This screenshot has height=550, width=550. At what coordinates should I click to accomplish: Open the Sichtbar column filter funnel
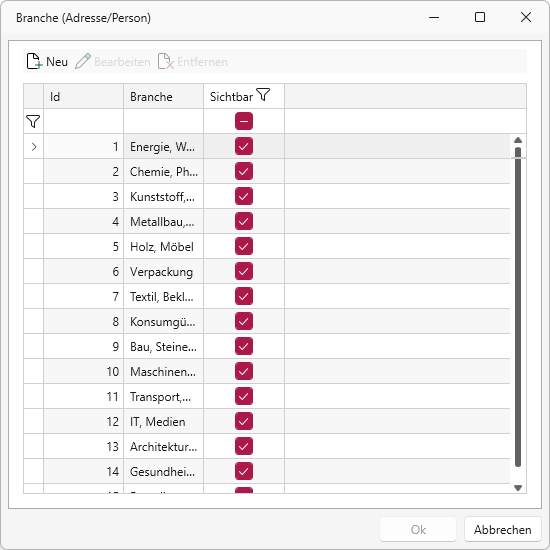click(263, 95)
